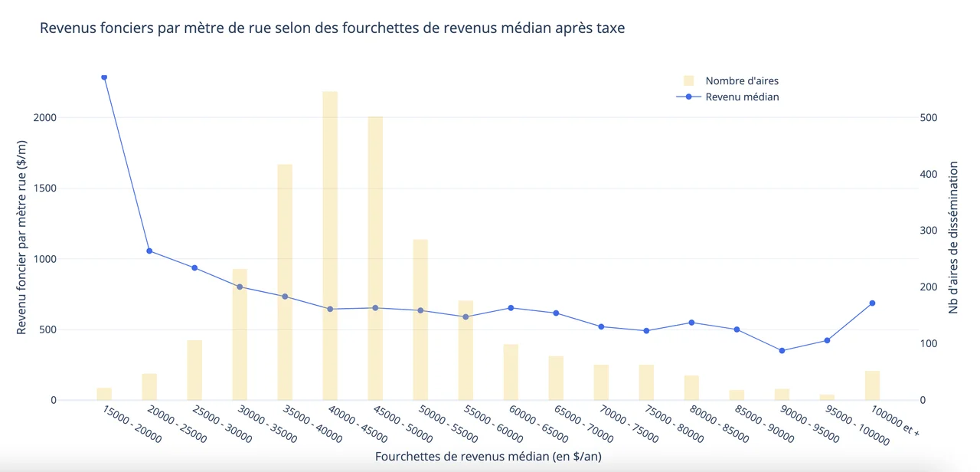Select the chart title text

click(333, 28)
